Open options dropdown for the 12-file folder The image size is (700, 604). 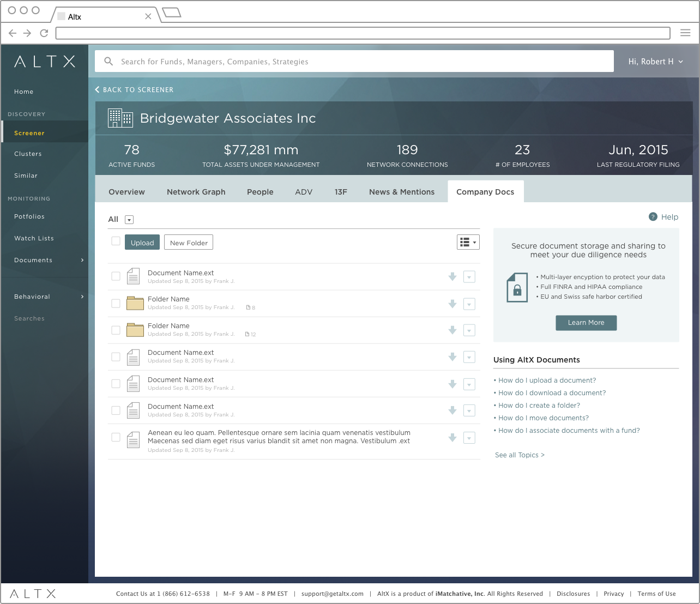point(469,330)
